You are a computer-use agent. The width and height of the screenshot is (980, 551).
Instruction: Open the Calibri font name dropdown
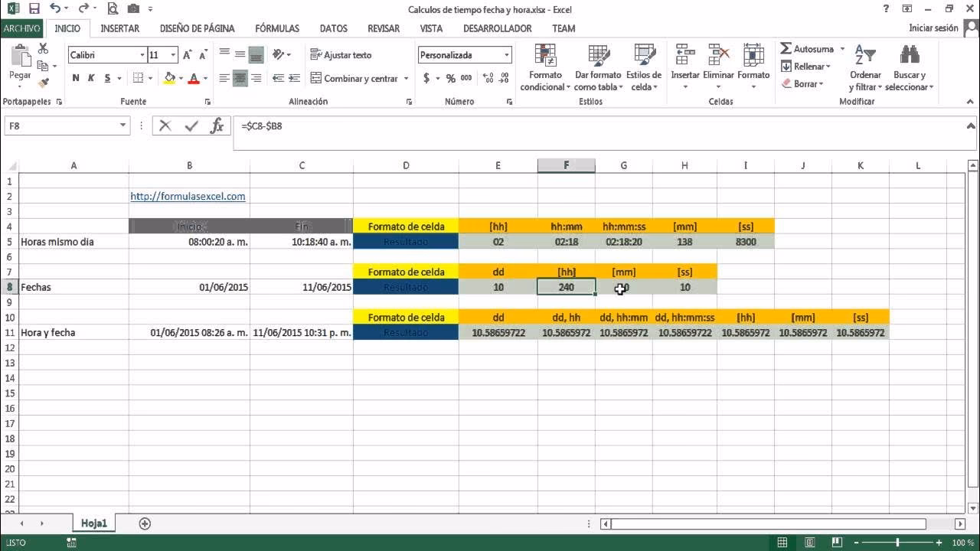coord(142,55)
